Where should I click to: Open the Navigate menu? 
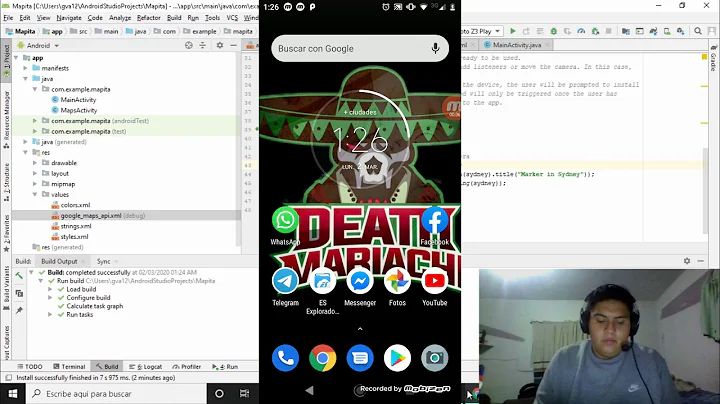tap(69, 17)
